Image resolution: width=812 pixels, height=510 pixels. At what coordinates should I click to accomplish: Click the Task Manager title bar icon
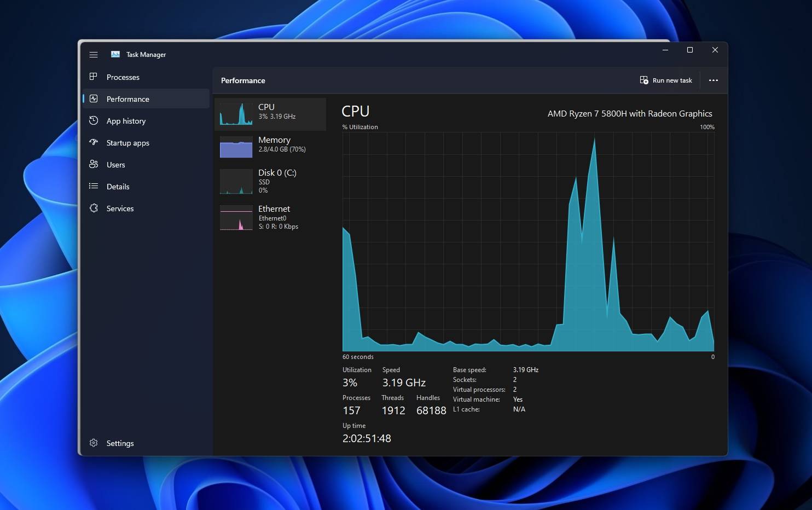pyautogui.click(x=115, y=54)
